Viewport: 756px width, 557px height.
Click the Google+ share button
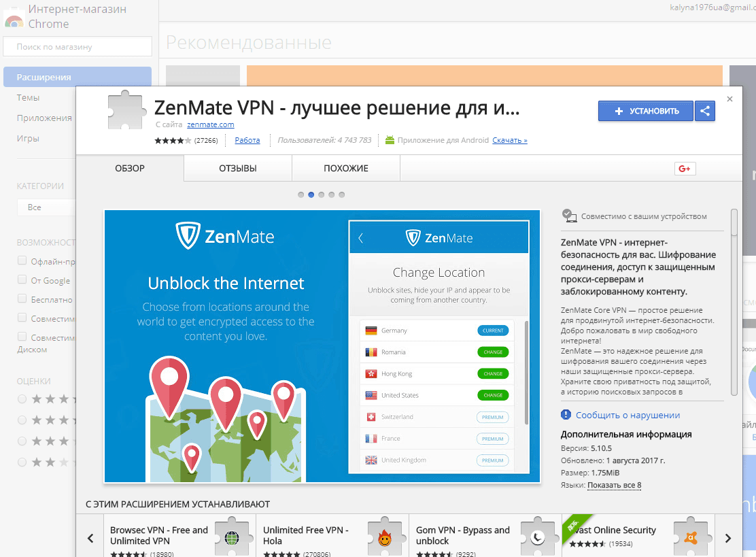(x=685, y=168)
